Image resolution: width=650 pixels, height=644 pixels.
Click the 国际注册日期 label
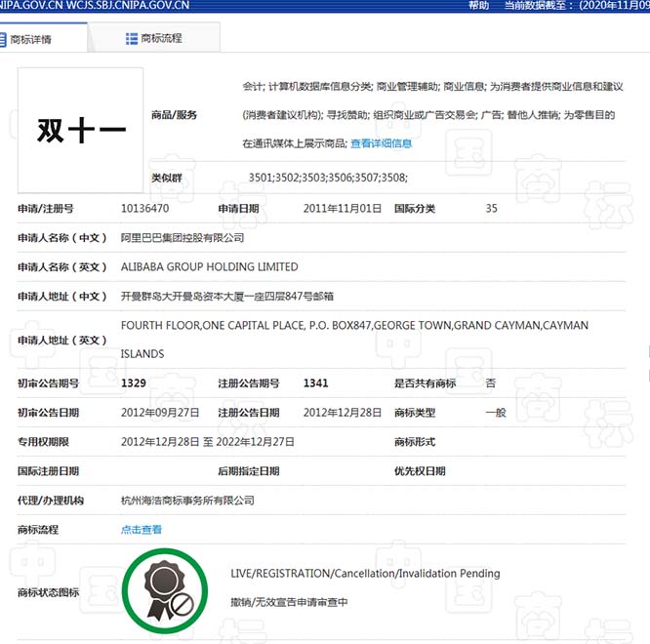point(48,471)
